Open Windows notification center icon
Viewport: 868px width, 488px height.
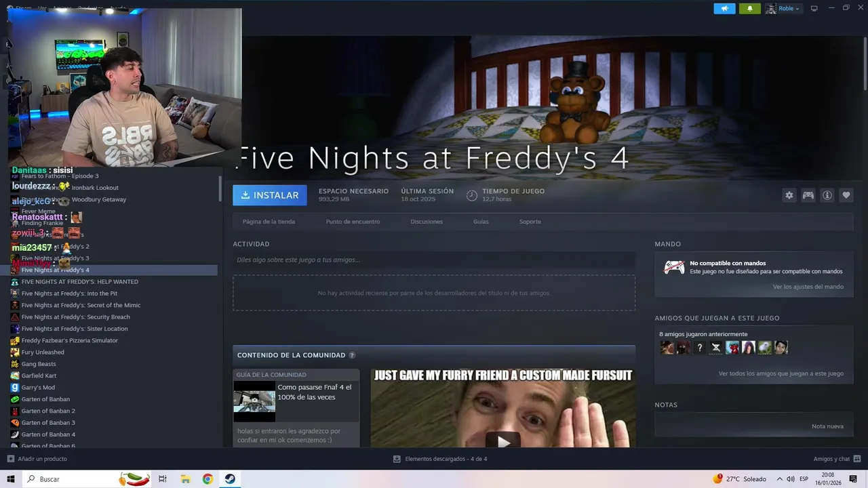coord(854,479)
